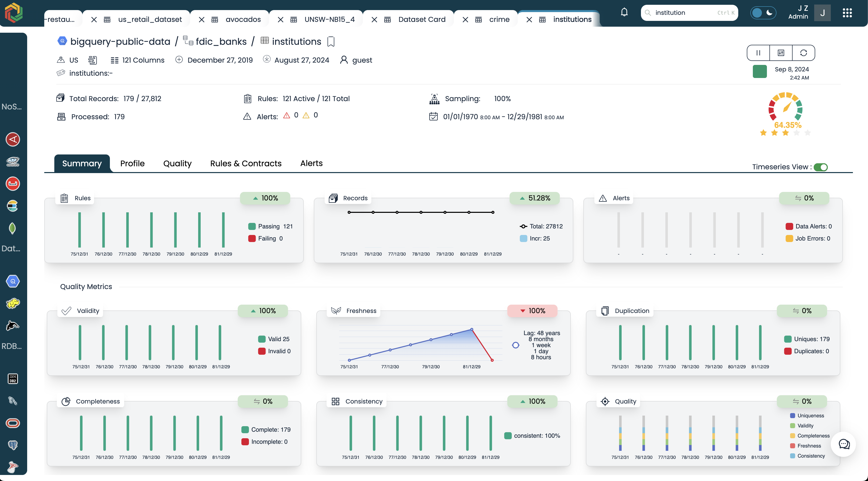The image size is (868, 481).
Task: Expand the NoS... sidebar section
Action: (x=12, y=106)
